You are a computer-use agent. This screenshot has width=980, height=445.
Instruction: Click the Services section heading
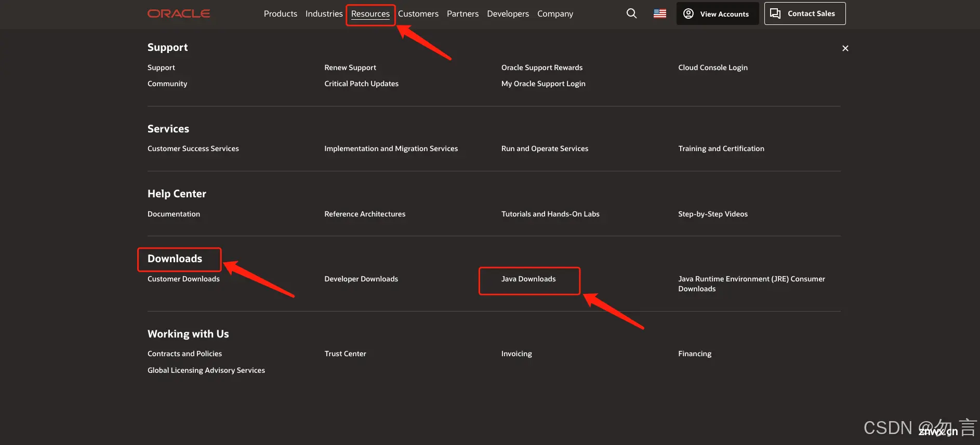168,129
